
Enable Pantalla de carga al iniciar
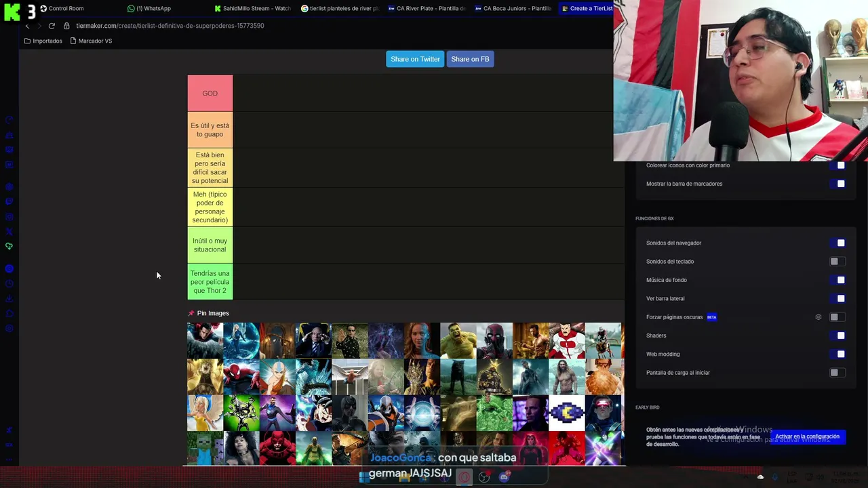pos(837,373)
